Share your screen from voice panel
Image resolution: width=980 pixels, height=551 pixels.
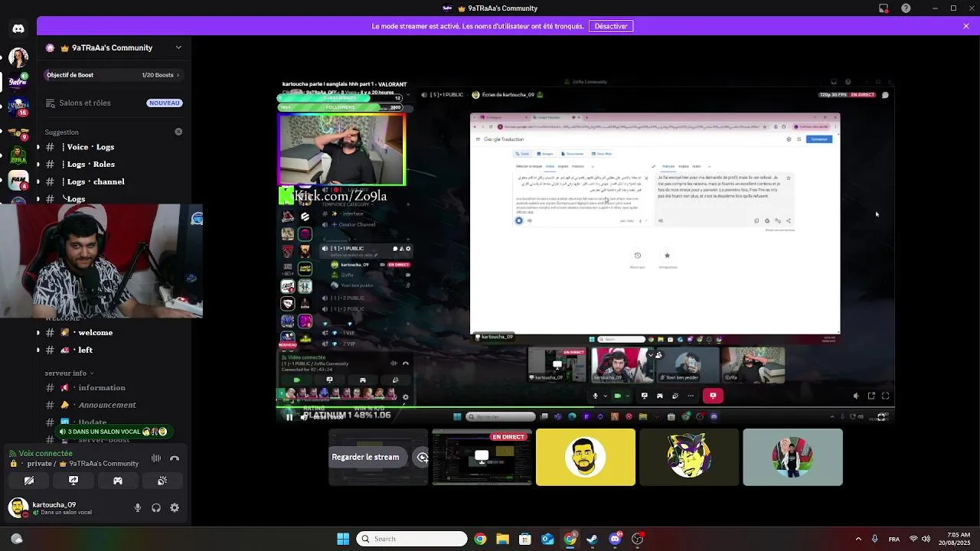(x=73, y=481)
